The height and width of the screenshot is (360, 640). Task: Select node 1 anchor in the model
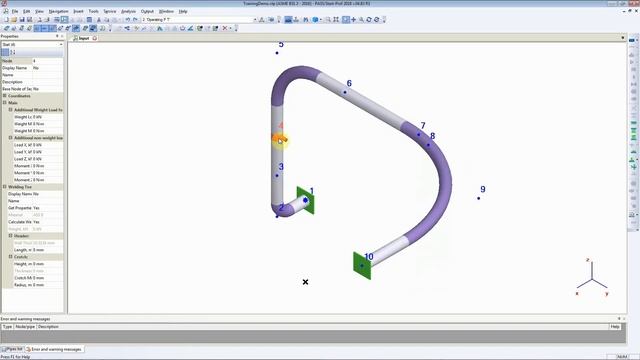tap(305, 200)
